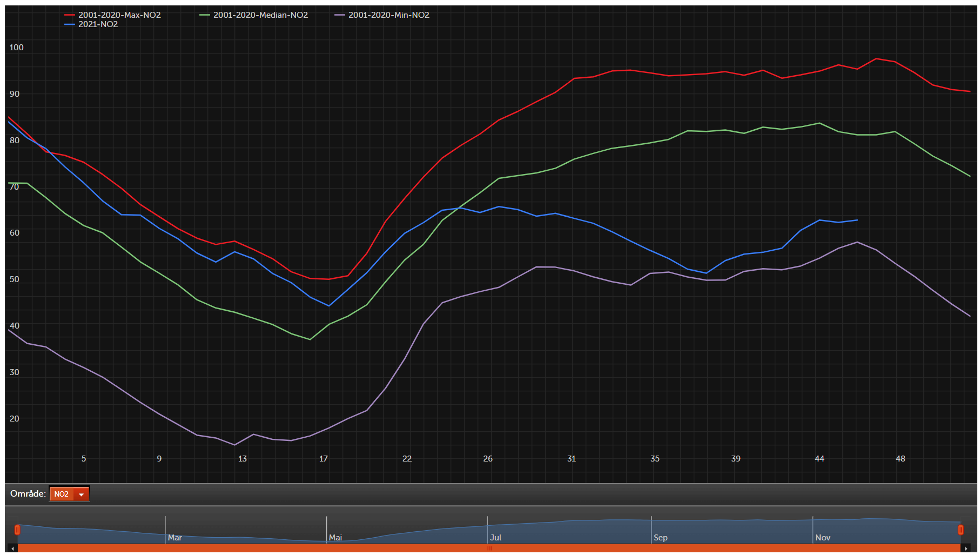
Task: Click the x-axis week label 31
Action: tap(572, 459)
